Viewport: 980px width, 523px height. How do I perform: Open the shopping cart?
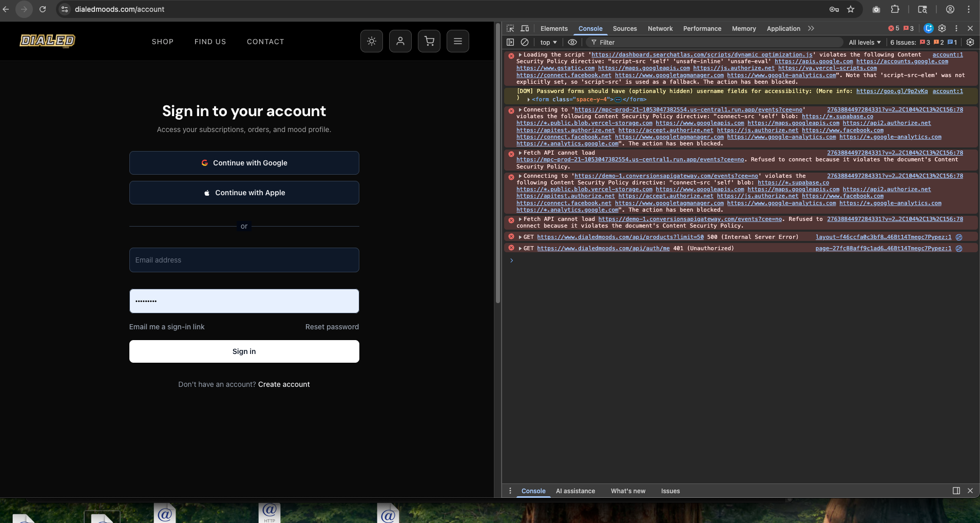429,41
